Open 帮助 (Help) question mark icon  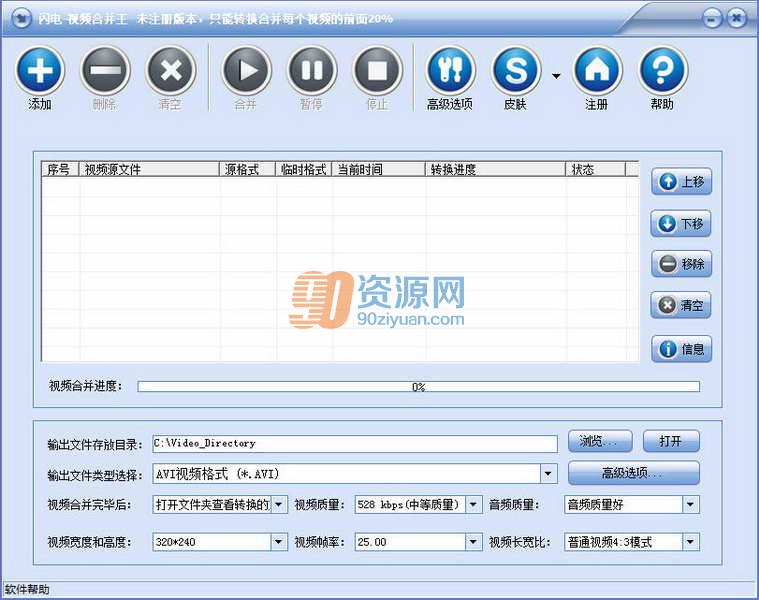[x=663, y=71]
